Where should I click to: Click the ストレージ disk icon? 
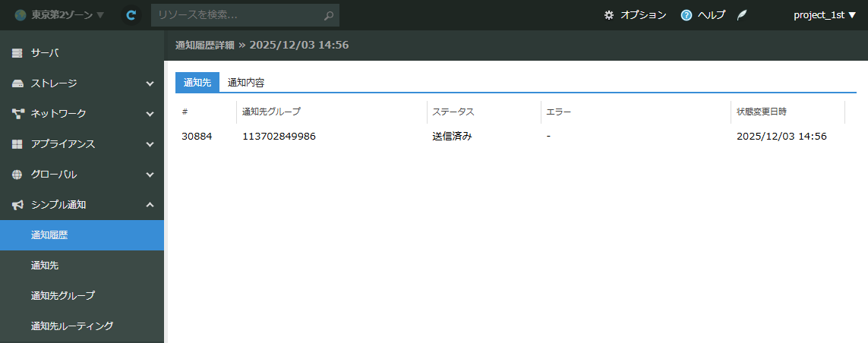point(18,83)
